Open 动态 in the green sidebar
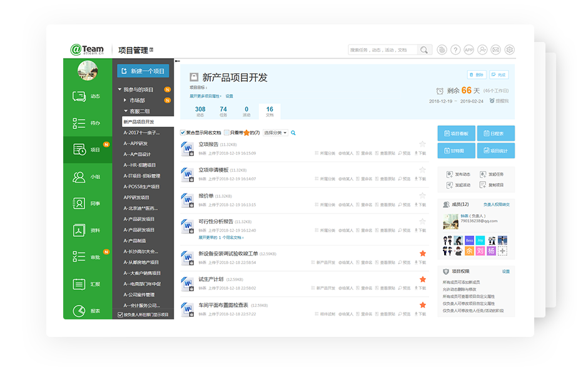The image size is (588, 387). pos(87,96)
